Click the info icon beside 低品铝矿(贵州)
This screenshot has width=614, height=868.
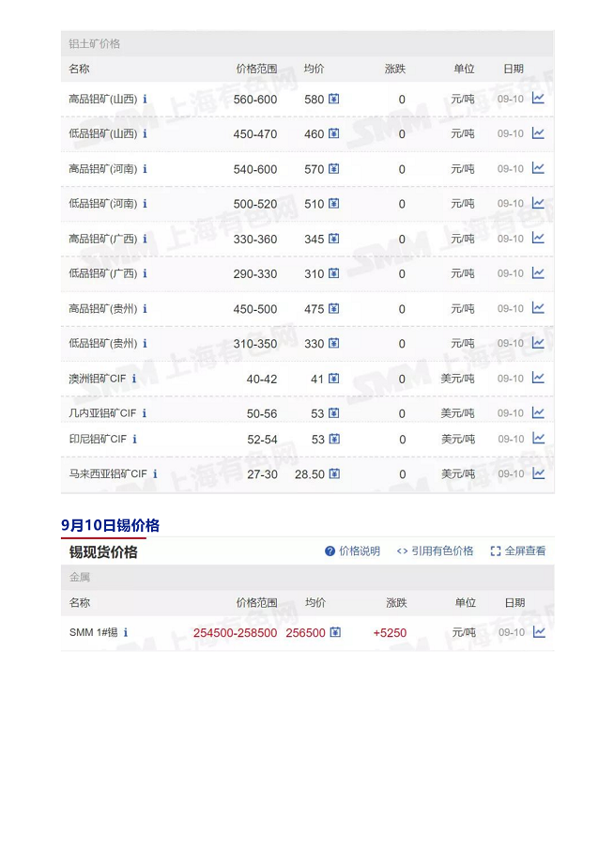click(145, 344)
